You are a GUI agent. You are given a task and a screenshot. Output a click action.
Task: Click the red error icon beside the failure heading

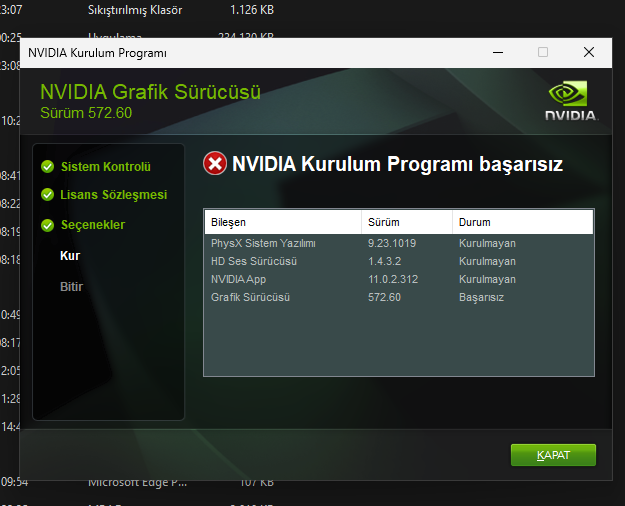[215, 163]
